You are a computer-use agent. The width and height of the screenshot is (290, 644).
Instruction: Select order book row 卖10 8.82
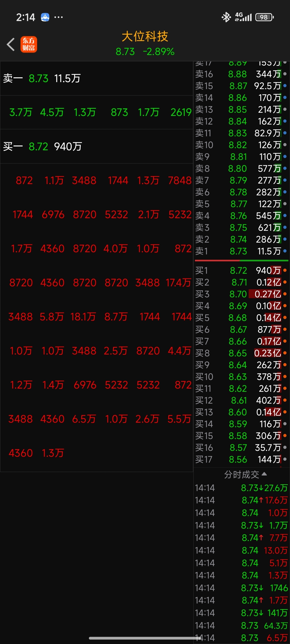pos(241,145)
